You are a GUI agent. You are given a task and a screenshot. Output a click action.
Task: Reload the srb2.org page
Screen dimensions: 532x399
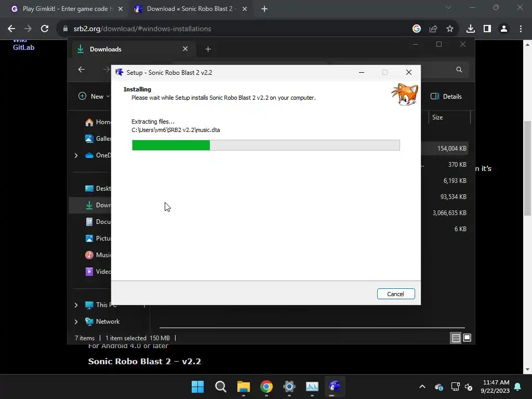[45, 29]
